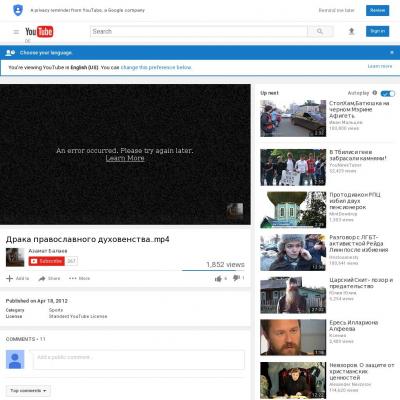Click the red Subscribe button
The height and width of the screenshot is (400, 400).
click(x=47, y=261)
